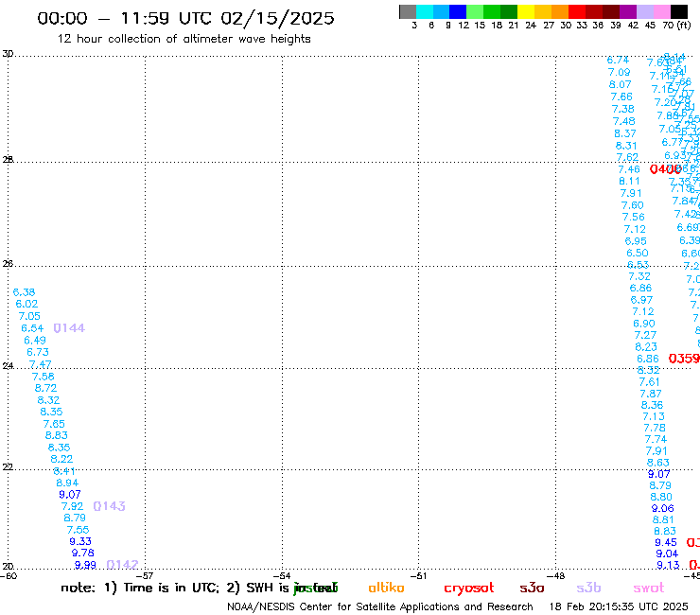Click the wave height value 7.87
Screen dimensions: 700x615
tap(651, 394)
